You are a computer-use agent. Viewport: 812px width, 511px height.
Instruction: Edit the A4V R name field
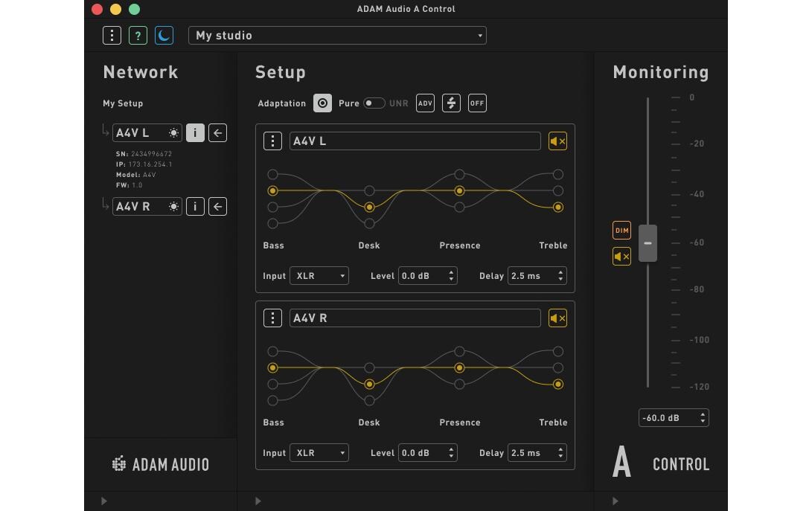[x=415, y=318]
